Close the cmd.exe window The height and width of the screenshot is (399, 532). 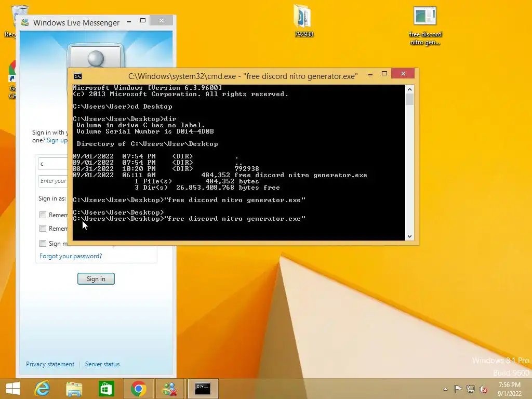click(x=403, y=73)
